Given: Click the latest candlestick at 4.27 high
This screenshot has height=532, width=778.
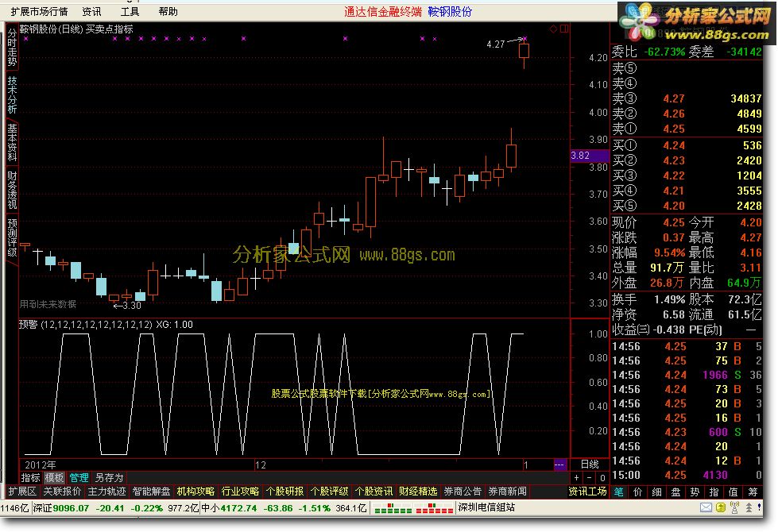Looking at the screenshot, I should (x=524, y=51).
